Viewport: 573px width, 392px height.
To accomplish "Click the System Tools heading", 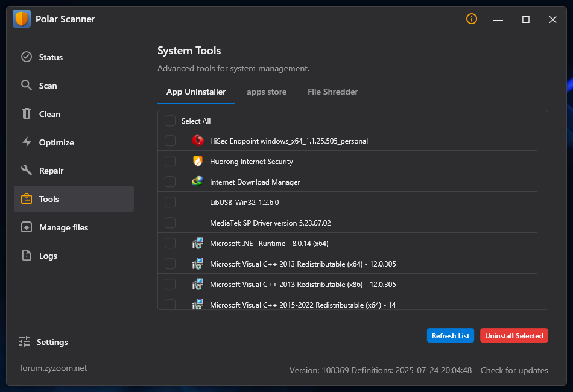I will tap(189, 51).
